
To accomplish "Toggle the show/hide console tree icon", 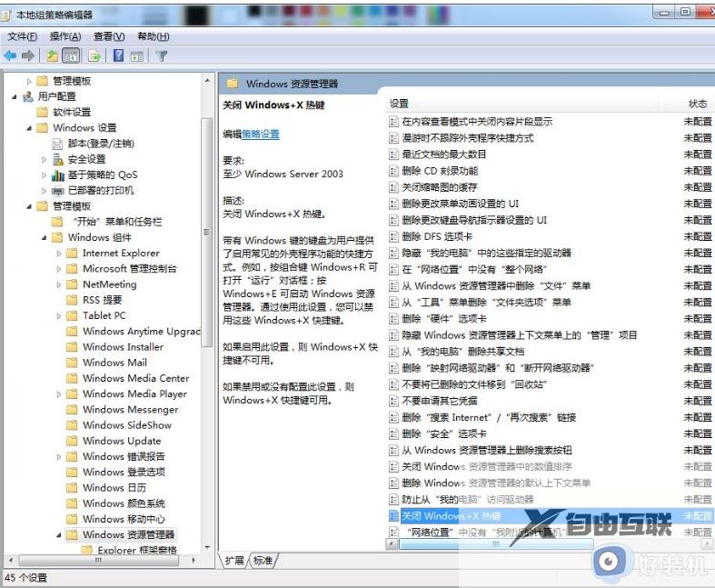I will [x=71, y=56].
